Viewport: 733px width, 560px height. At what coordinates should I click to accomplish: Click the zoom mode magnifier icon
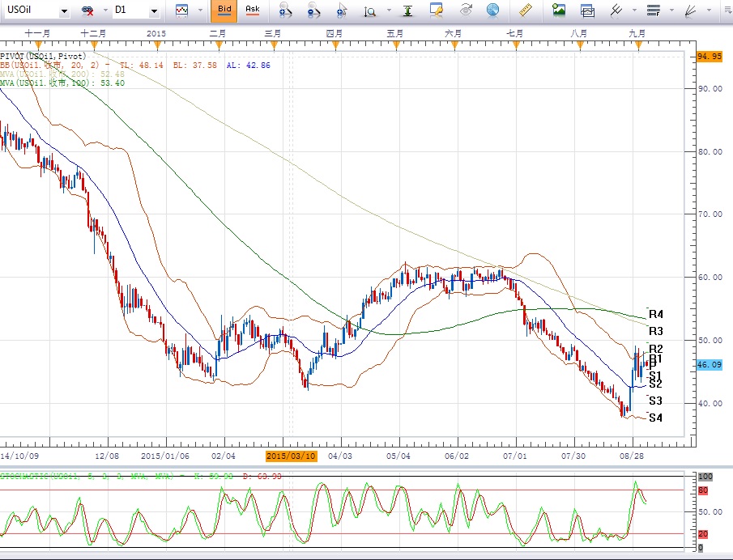(370, 11)
